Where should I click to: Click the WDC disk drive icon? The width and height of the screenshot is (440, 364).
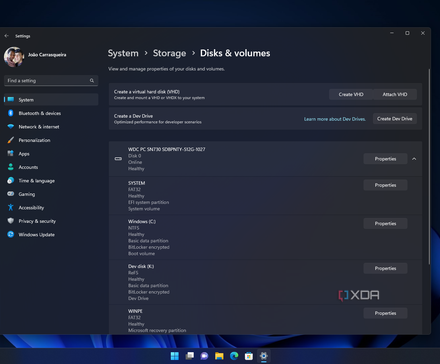(x=118, y=159)
